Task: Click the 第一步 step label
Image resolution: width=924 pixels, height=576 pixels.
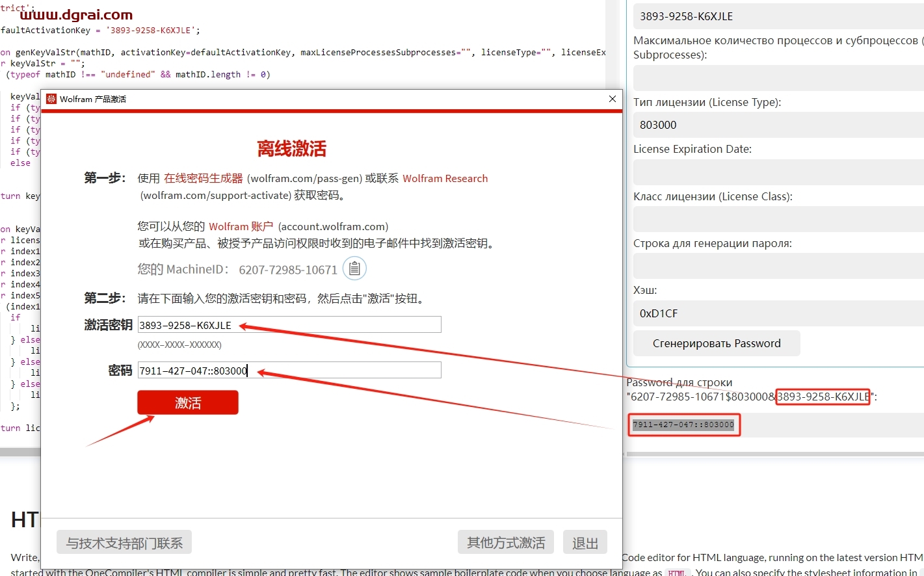Action: (x=104, y=178)
